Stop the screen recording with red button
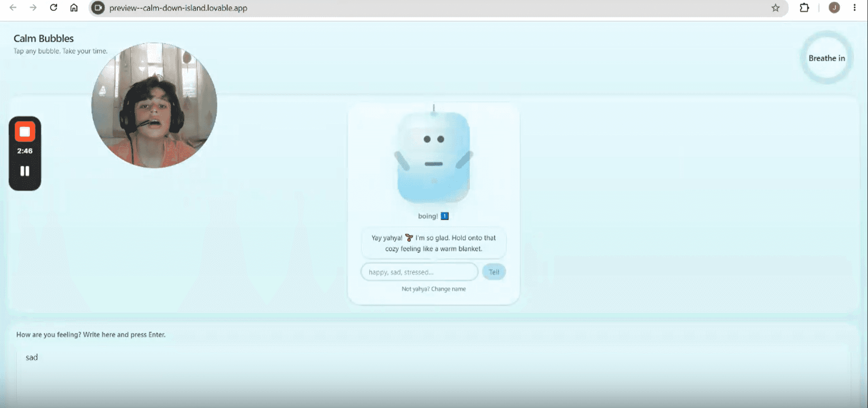 [25, 132]
